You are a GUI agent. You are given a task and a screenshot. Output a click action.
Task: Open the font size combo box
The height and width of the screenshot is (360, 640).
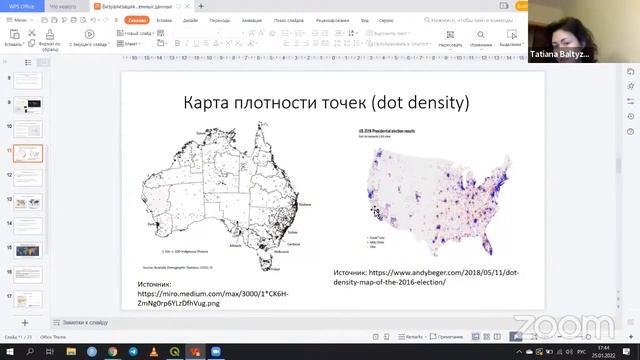pyautogui.click(x=234, y=33)
